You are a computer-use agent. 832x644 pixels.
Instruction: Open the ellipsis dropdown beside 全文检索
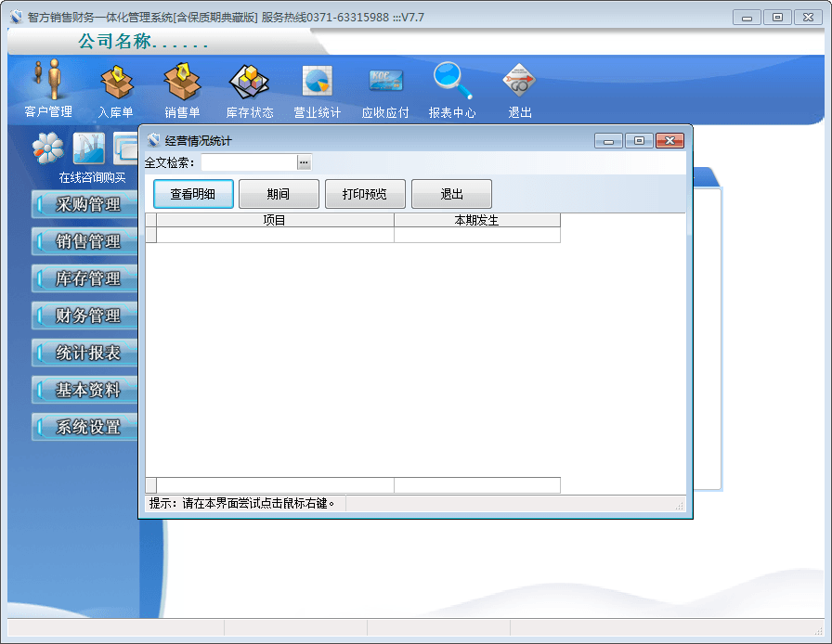pyautogui.click(x=304, y=163)
